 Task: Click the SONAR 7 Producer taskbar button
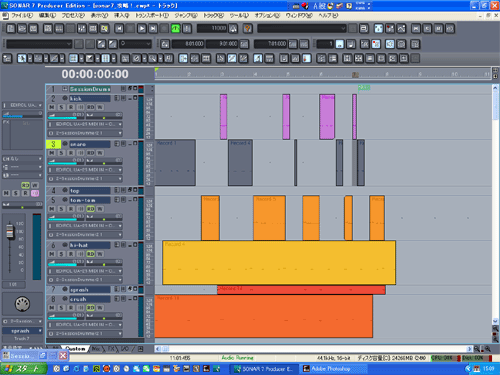point(263,369)
